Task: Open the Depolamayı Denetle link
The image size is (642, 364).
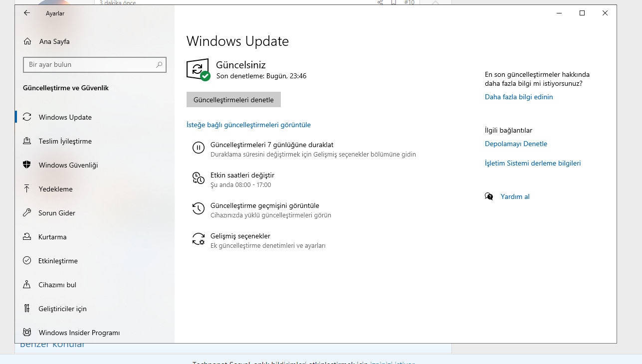Action: [x=516, y=144]
